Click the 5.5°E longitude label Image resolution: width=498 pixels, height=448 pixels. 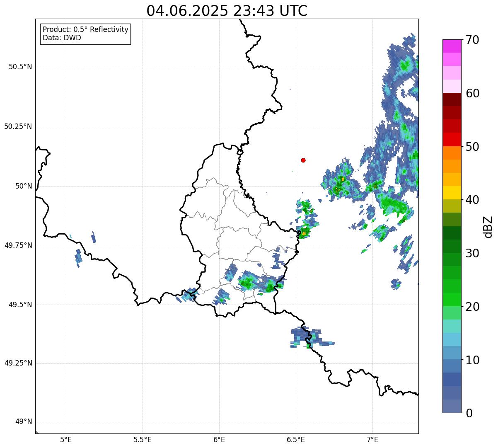[143, 440]
